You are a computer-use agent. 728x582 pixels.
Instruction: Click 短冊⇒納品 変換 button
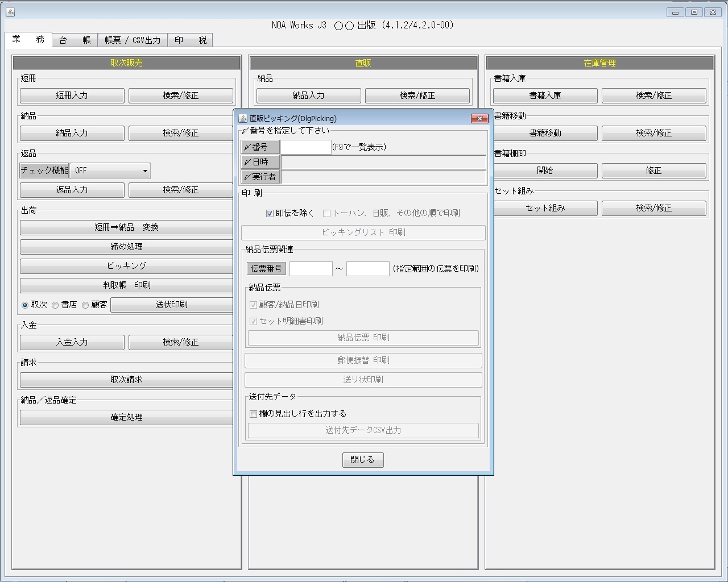pyautogui.click(x=126, y=227)
